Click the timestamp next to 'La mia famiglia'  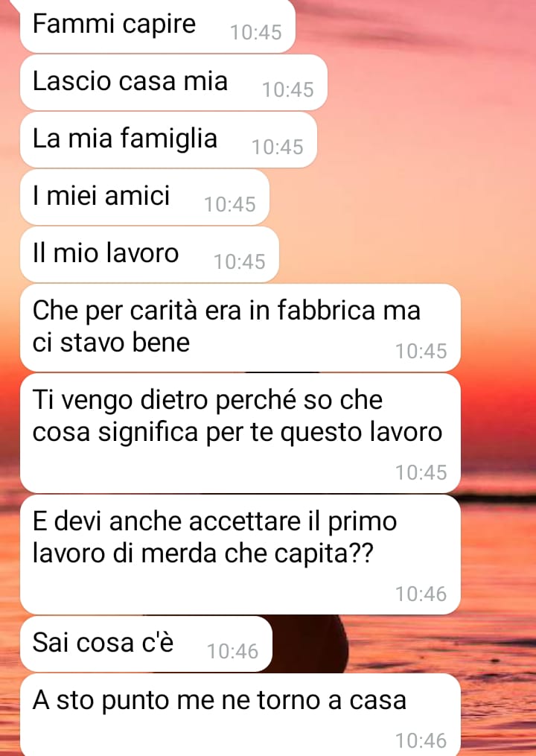pos(278,147)
